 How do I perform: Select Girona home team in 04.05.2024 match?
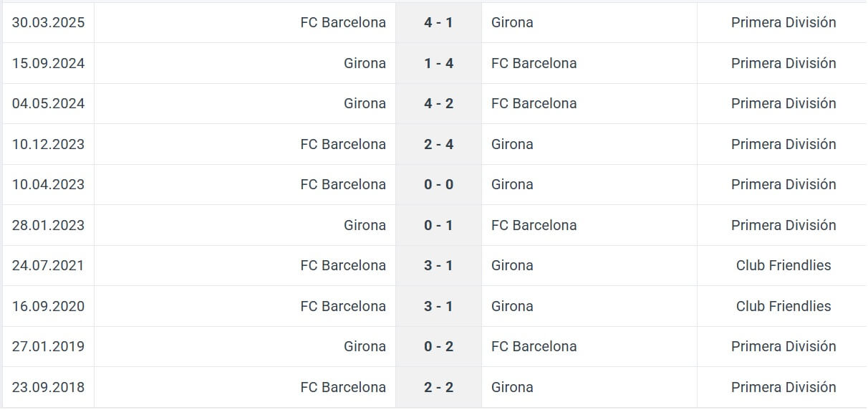(365, 103)
